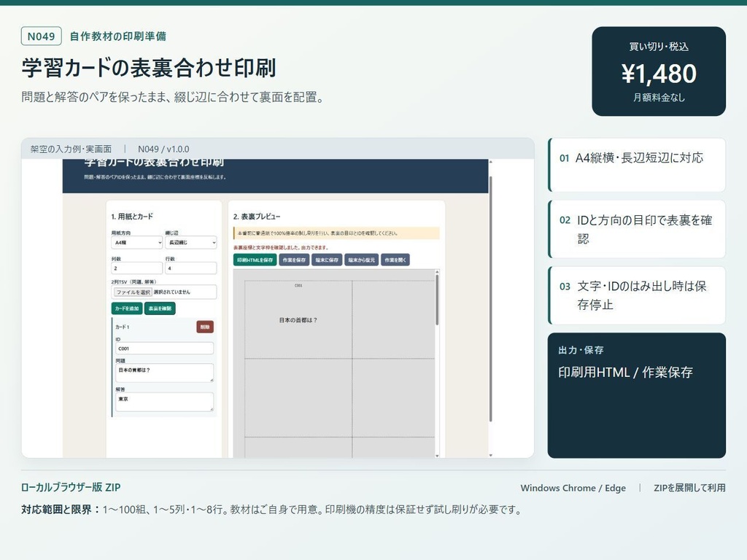Click the 対応範囲と限界 note text
The height and width of the screenshot is (560, 747).
(x=271, y=510)
